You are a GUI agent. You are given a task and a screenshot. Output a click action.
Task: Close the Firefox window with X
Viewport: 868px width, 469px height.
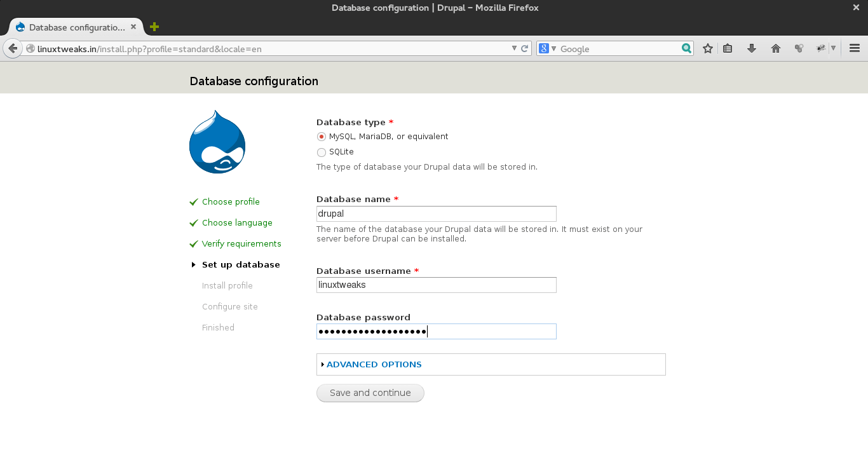tap(855, 8)
